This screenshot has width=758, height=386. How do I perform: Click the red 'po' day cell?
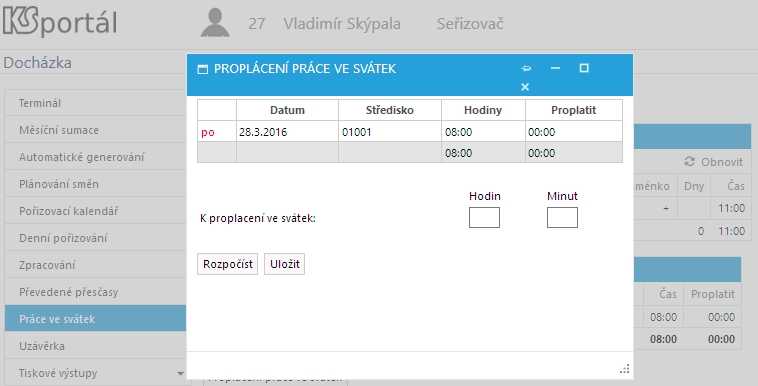217,132
